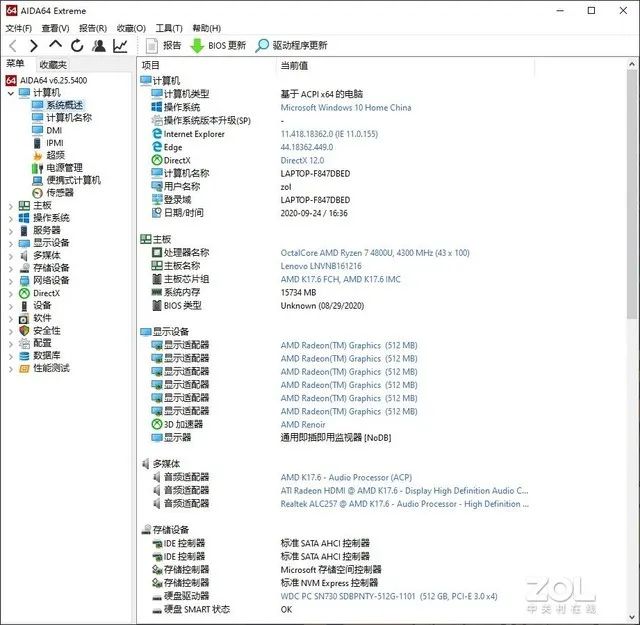Open the AMD Renoir link

(303, 425)
